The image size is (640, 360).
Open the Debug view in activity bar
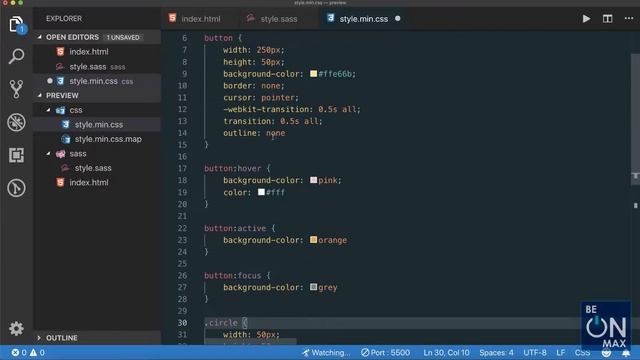pos(16,122)
